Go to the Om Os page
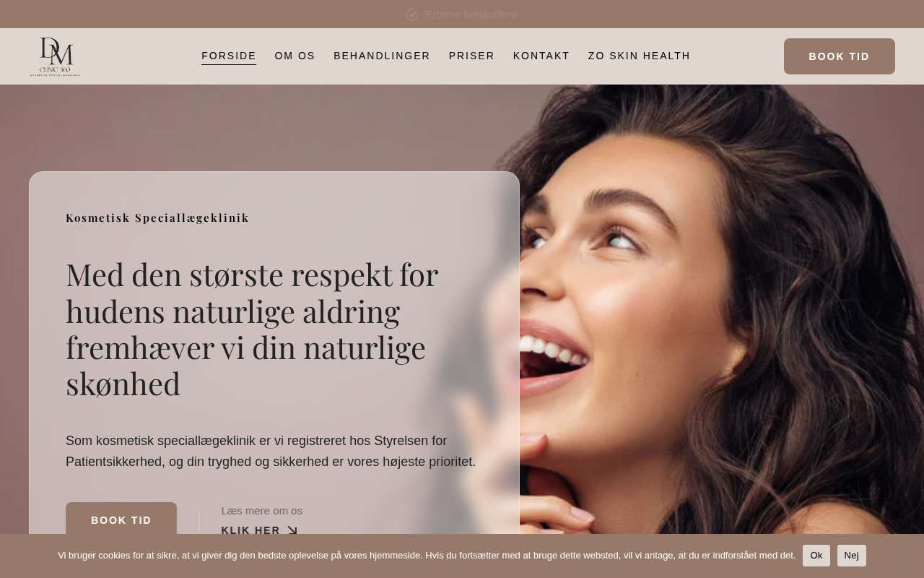This screenshot has height=578, width=924. coord(295,56)
